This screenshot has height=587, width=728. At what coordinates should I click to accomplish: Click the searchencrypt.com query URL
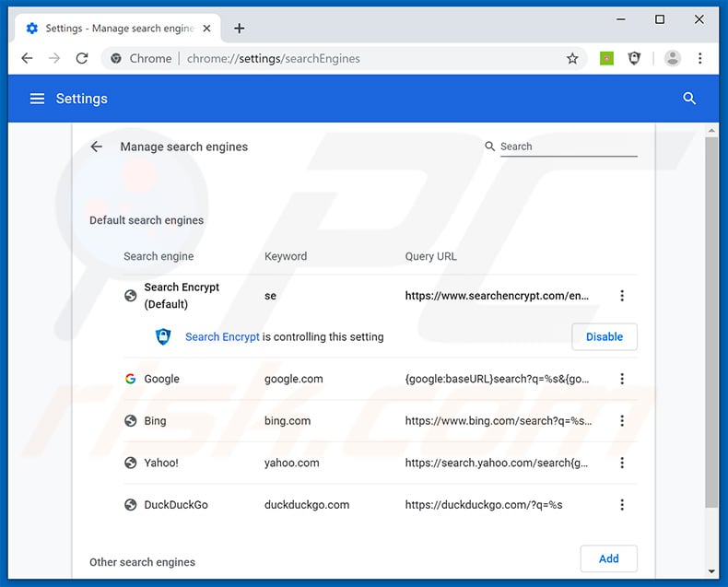(497, 296)
